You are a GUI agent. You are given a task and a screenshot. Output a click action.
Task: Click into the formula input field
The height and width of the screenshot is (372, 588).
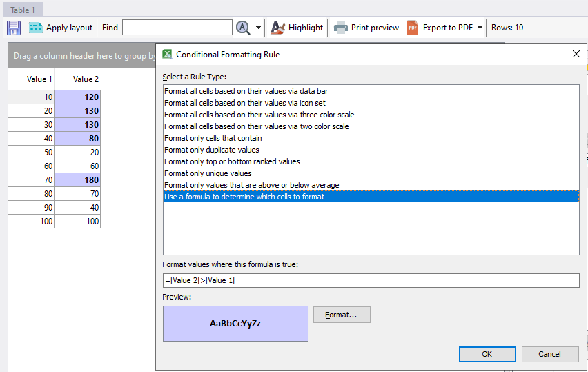coord(371,280)
